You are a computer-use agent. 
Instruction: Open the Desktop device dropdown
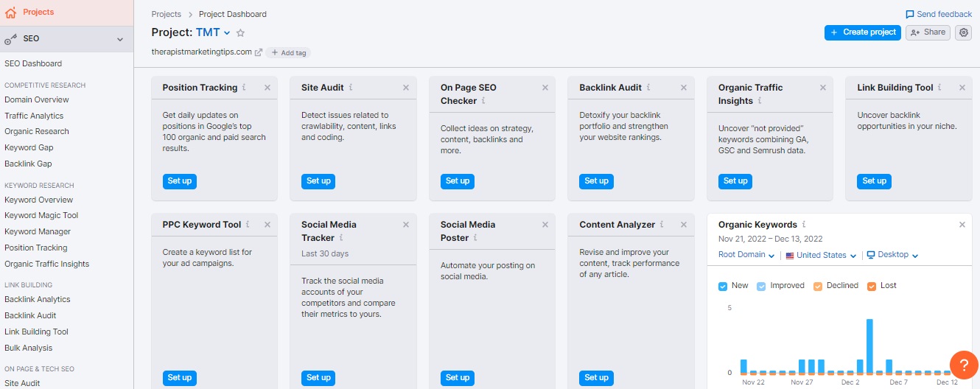click(892, 255)
